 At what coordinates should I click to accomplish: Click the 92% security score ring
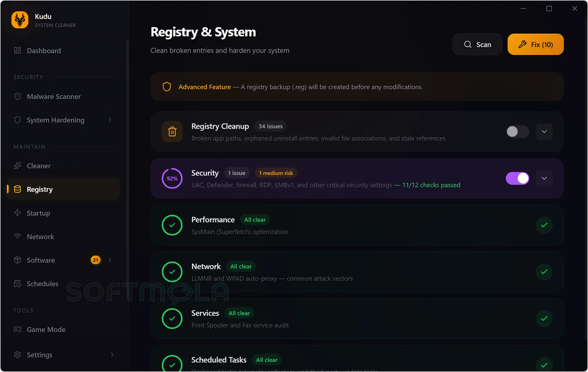point(172,178)
